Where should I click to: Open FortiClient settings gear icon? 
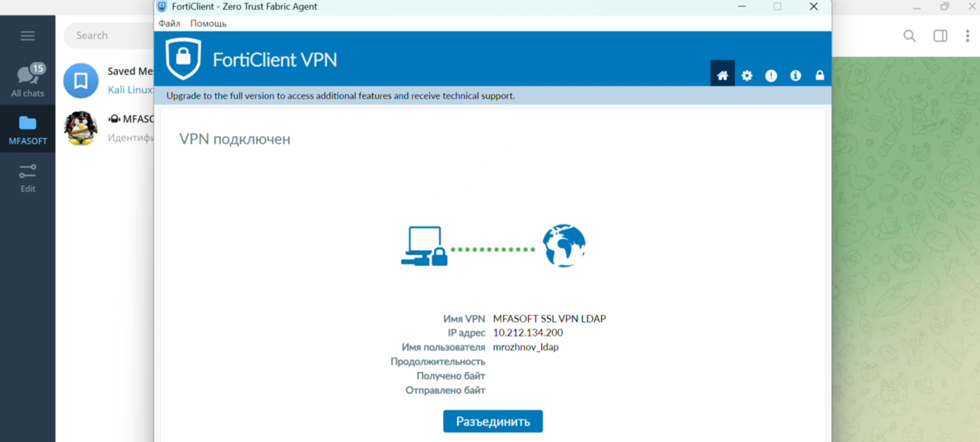[747, 75]
